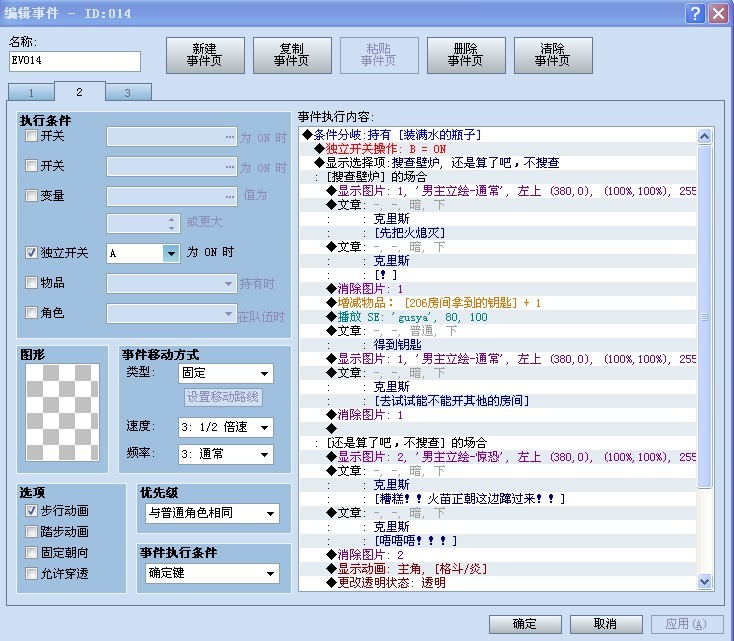Select the 播放 SE 'gusya' command

pyautogui.click(x=498, y=317)
